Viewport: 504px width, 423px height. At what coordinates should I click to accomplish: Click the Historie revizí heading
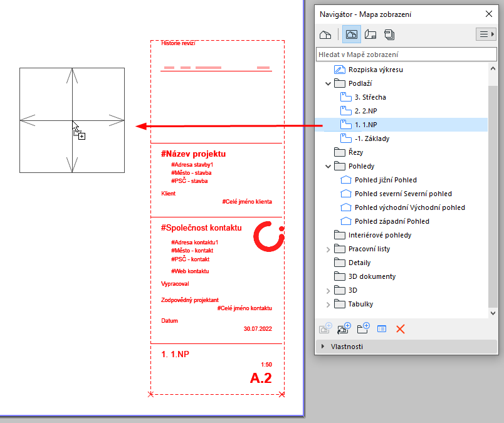click(178, 43)
